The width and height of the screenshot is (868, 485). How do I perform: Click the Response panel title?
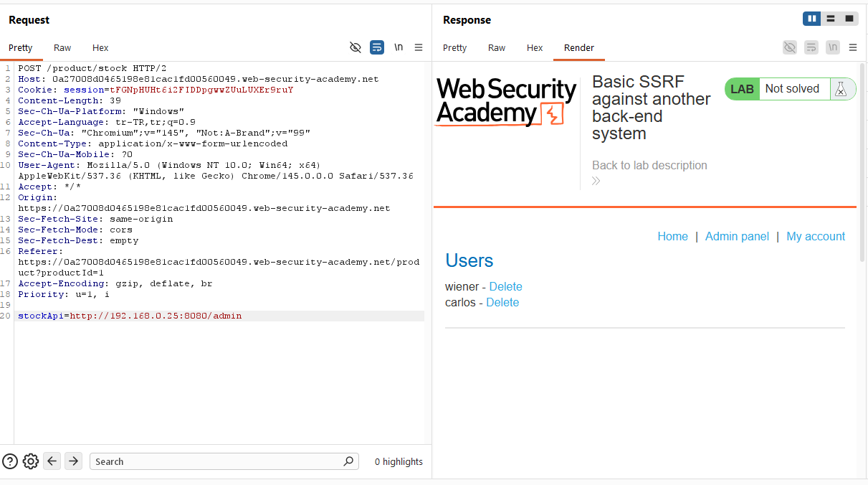[467, 20]
